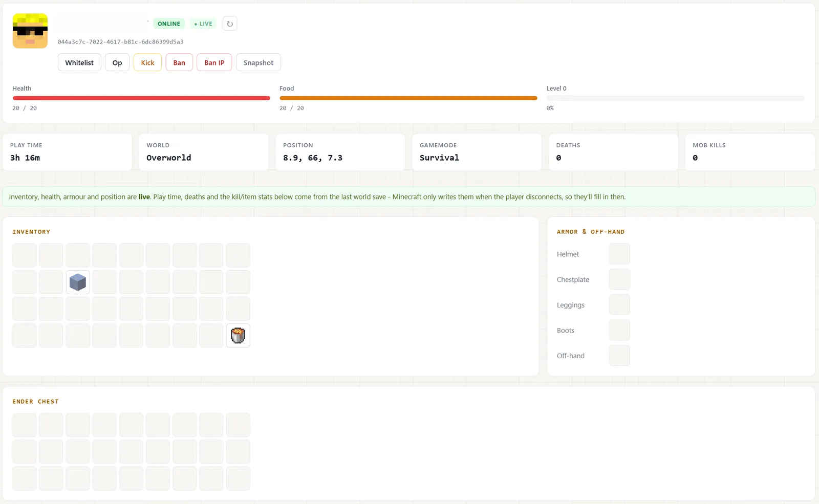Kick the player
819x504 pixels.
pos(147,62)
